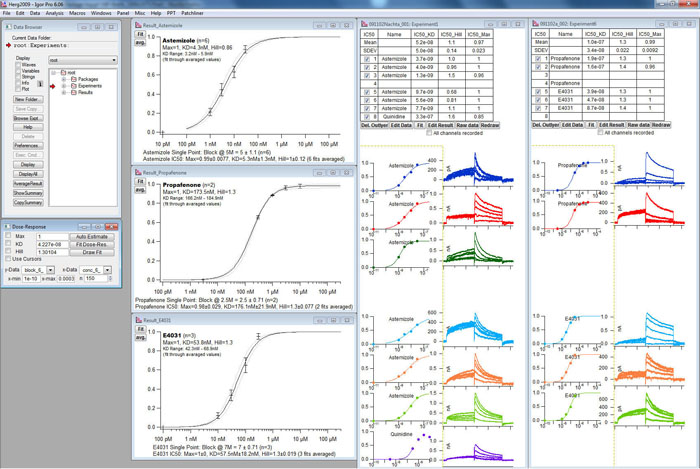
Task: Open the File menu
Action: (x=6, y=13)
